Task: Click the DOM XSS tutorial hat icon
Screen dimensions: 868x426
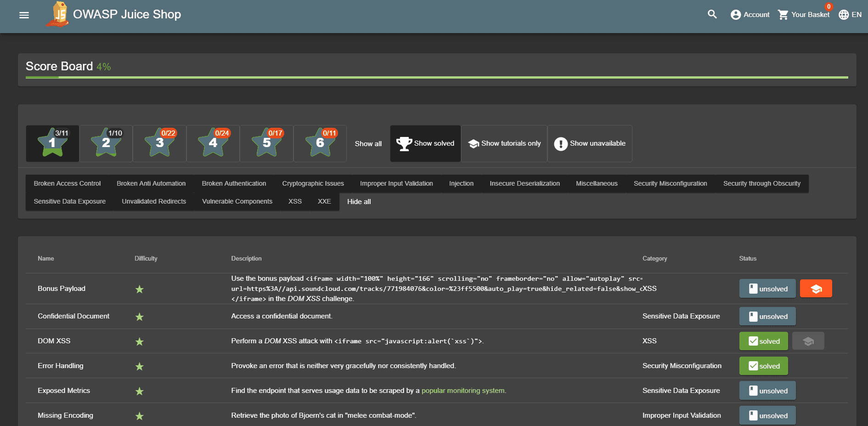Action: 808,341
